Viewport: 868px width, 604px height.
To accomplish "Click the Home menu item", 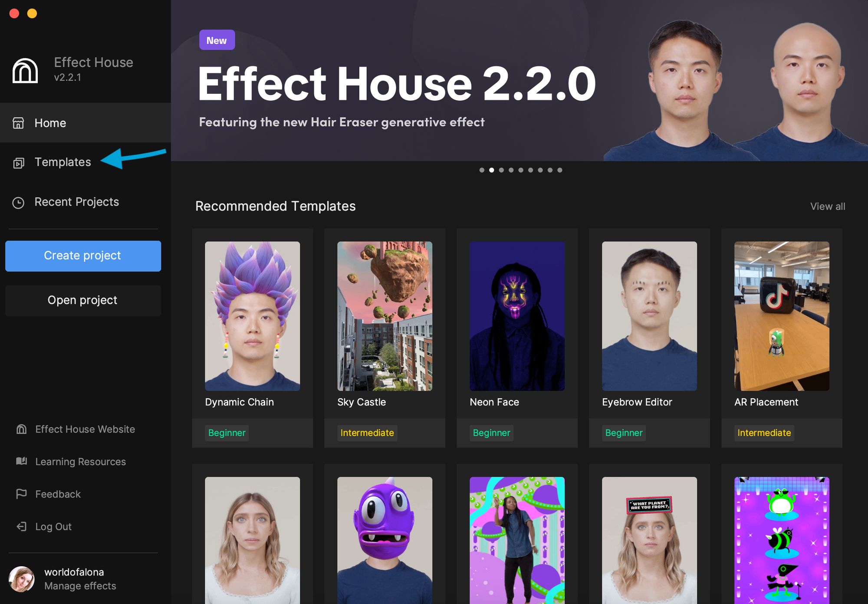I will coord(50,123).
